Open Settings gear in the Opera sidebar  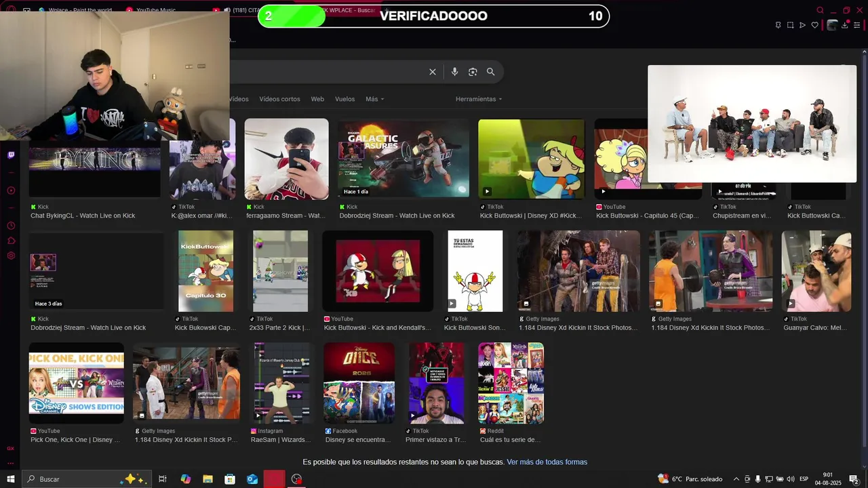[11, 256]
